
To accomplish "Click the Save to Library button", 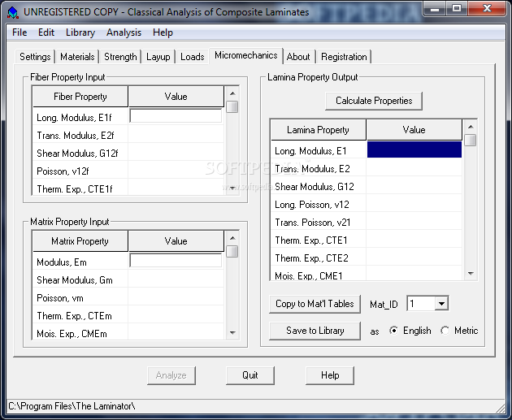I will (315, 331).
